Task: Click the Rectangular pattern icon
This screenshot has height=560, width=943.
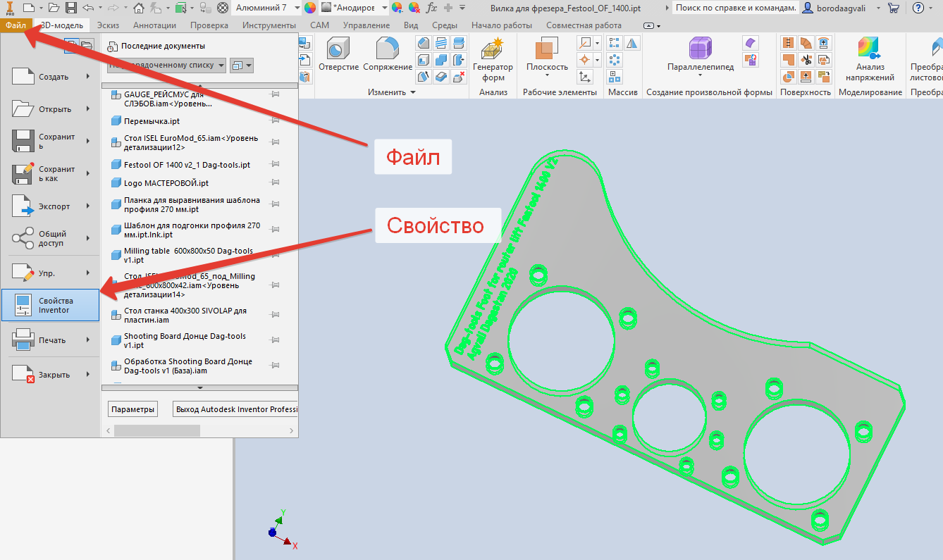Action: click(x=615, y=43)
